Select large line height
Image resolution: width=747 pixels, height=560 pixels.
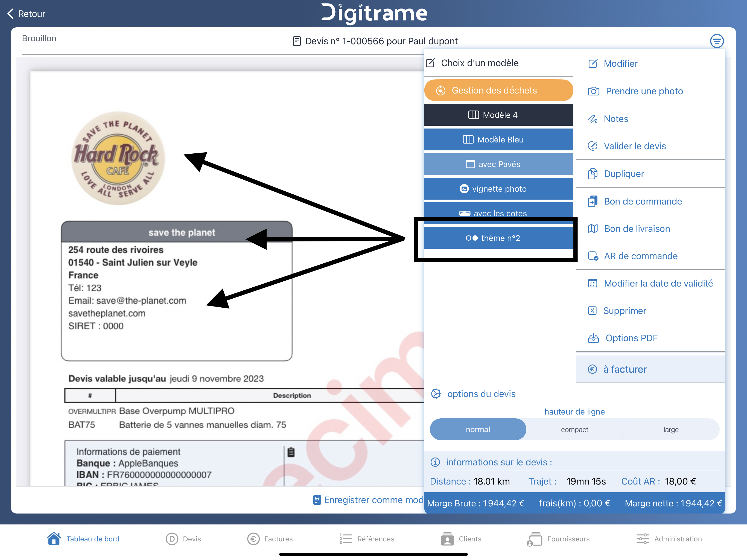(x=671, y=430)
